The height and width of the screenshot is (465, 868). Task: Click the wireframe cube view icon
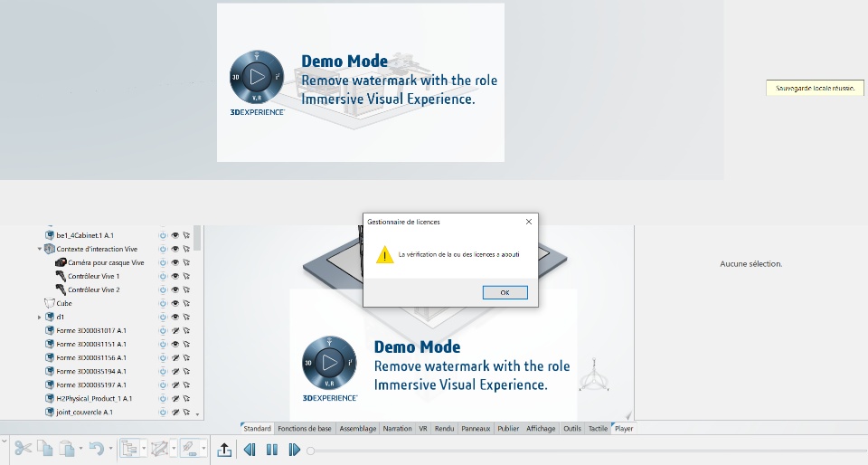click(159, 448)
